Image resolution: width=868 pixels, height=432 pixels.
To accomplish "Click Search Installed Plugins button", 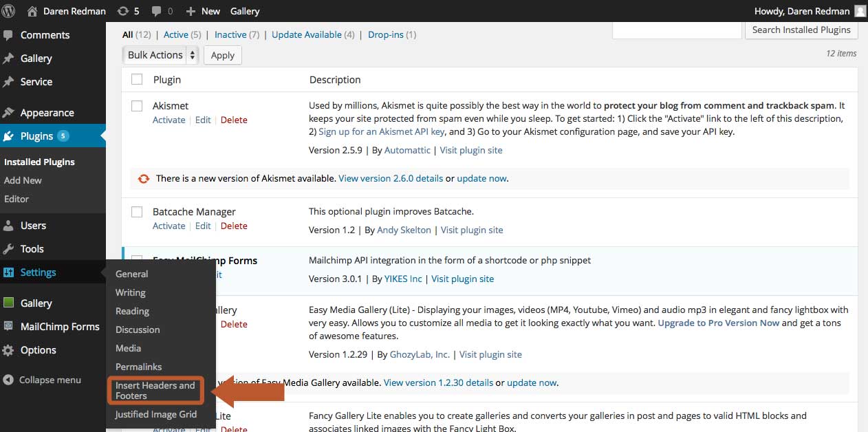I will pyautogui.click(x=801, y=30).
